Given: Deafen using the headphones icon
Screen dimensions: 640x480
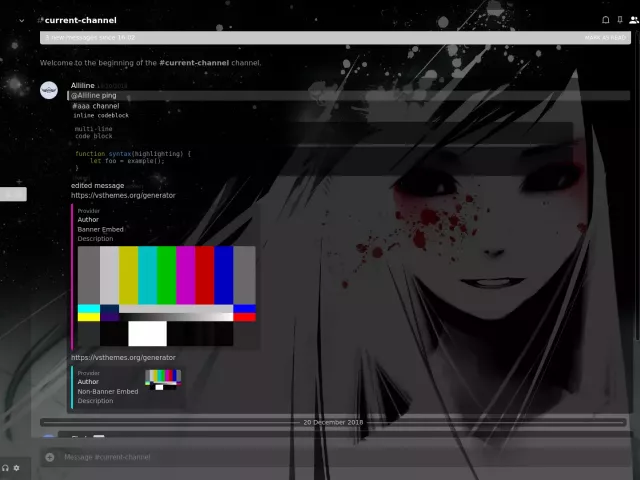Looking at the screenshot, I should (5, 468).
